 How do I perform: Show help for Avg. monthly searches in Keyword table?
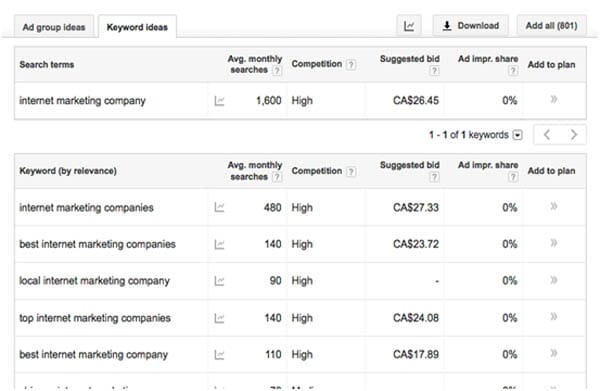click(x=277, y=177)
